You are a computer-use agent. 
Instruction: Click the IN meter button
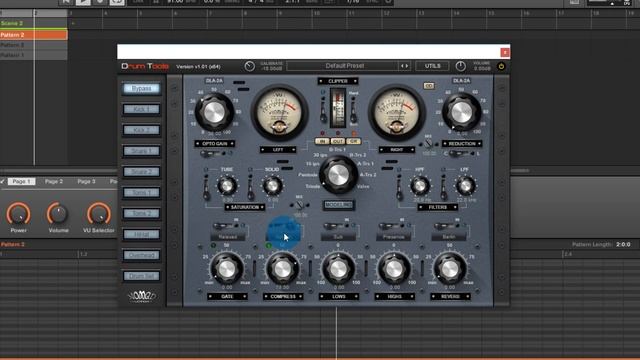(x=322, y=141)
